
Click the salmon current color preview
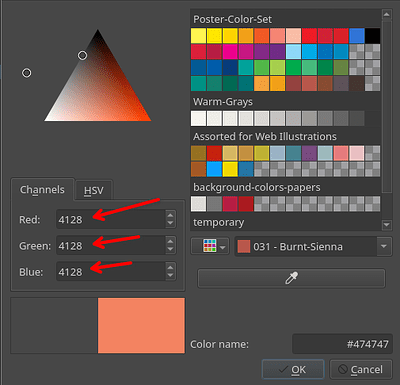point(141,325)
